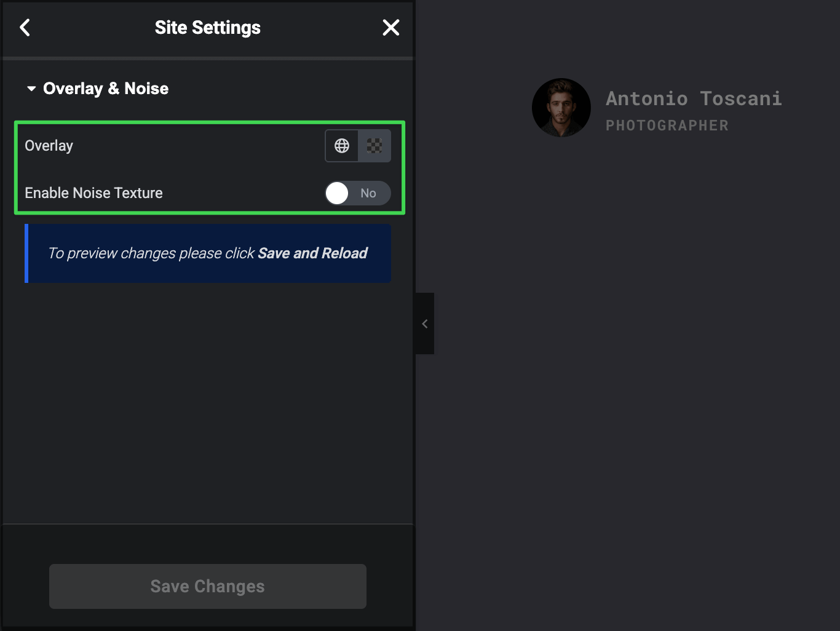Go back using the header back arrow
The height and width of the screenshot is (631, 840).
tap(25, 28)
